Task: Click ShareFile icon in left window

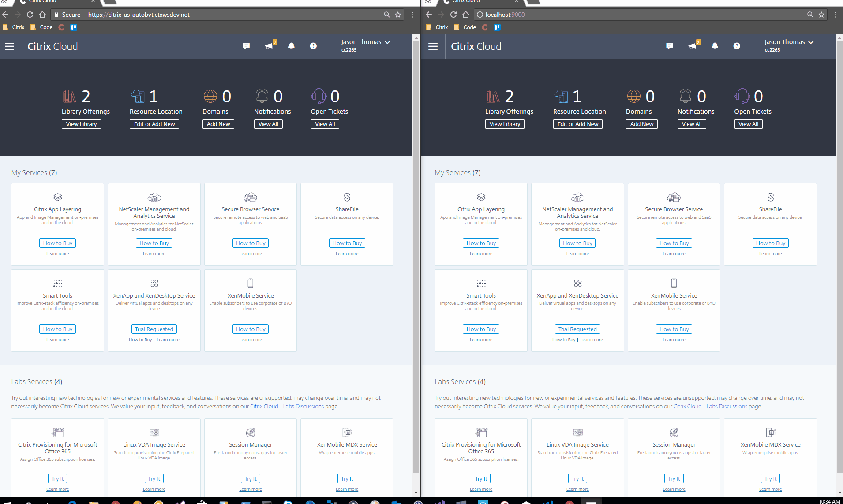Action: coord(347,197)
